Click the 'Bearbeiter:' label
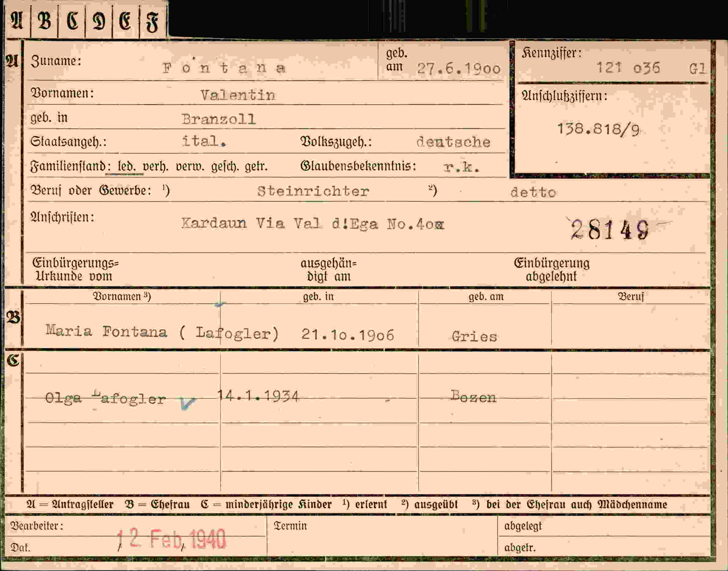The height and width of the screenshot is (571, 728). tap(36, 526)
